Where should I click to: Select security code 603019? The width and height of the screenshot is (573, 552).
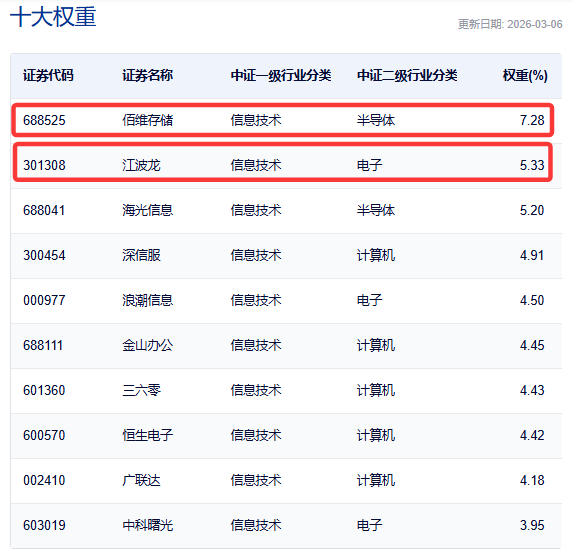click(44, 525)
